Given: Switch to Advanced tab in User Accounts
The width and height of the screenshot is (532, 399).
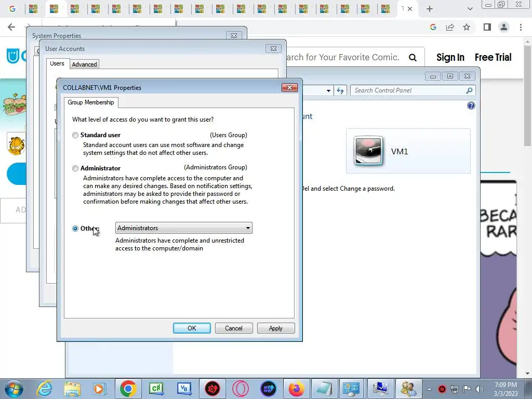Looking at the screenshot, I should [84, 64].
